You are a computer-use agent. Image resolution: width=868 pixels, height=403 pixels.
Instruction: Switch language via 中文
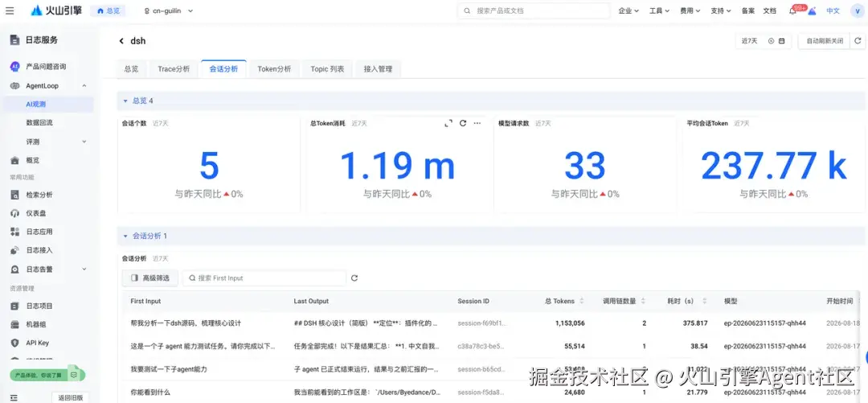point(833,10)
